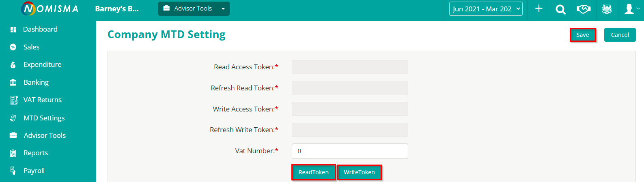
Task: Click the Nomisma logo
Action: pos(50,9)
